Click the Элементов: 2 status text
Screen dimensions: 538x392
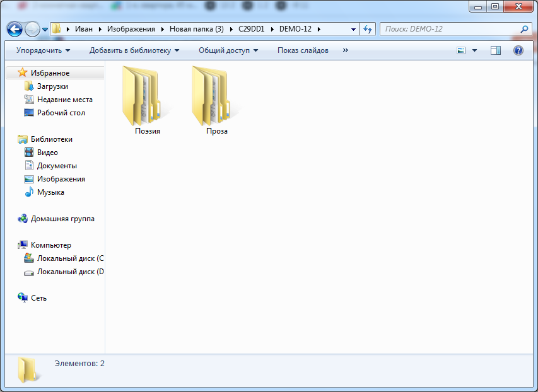click(79, 364)
